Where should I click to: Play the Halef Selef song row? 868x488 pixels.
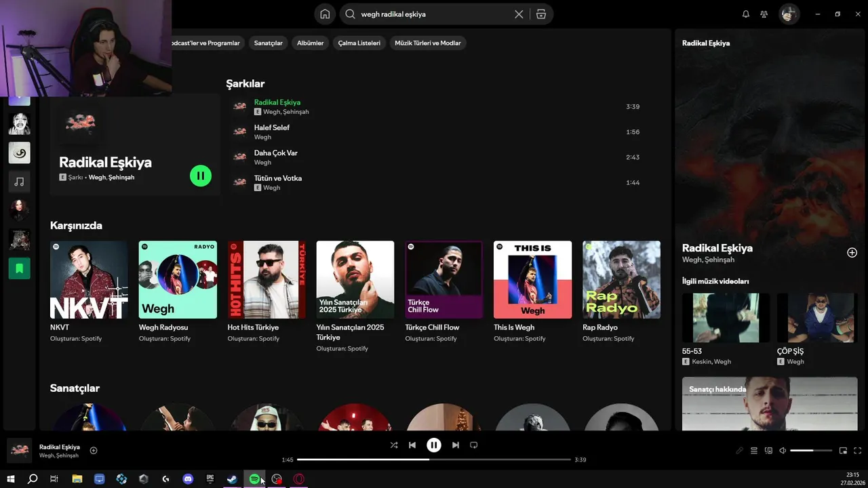pos(437,132)
